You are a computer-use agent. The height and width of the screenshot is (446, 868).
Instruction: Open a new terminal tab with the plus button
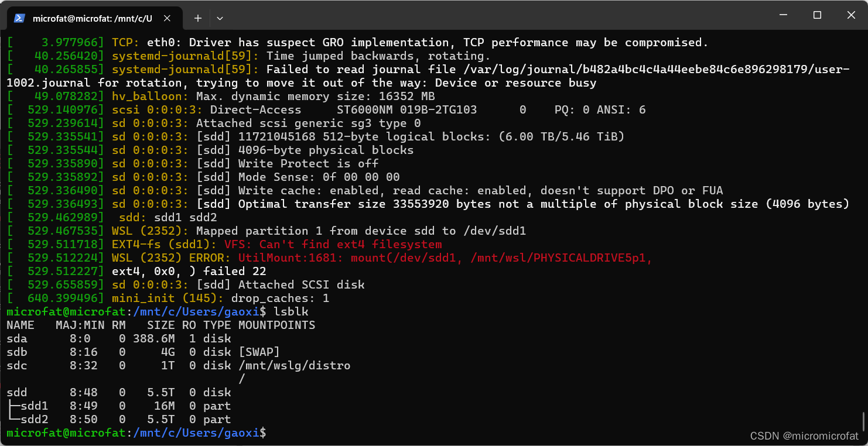[197, 18]
